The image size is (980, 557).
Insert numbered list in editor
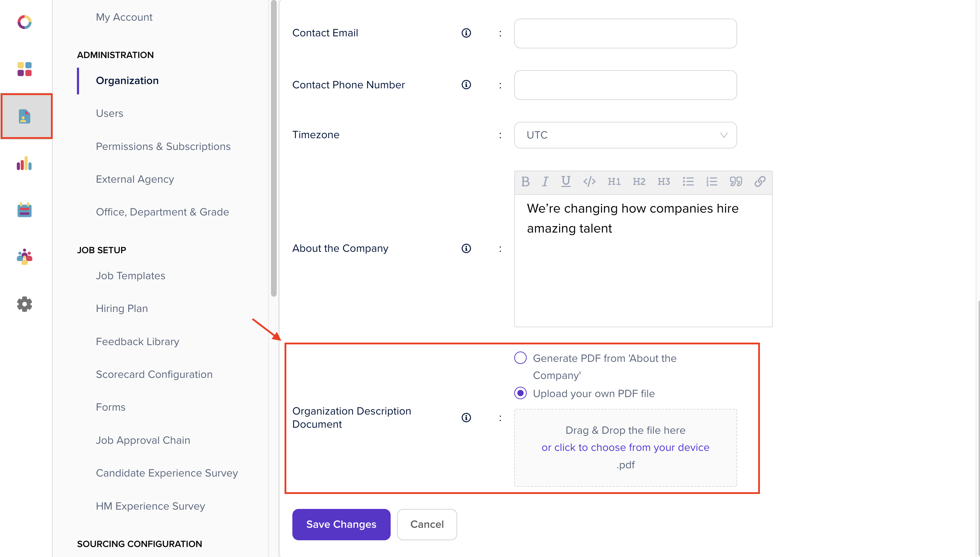click(711, 181)
